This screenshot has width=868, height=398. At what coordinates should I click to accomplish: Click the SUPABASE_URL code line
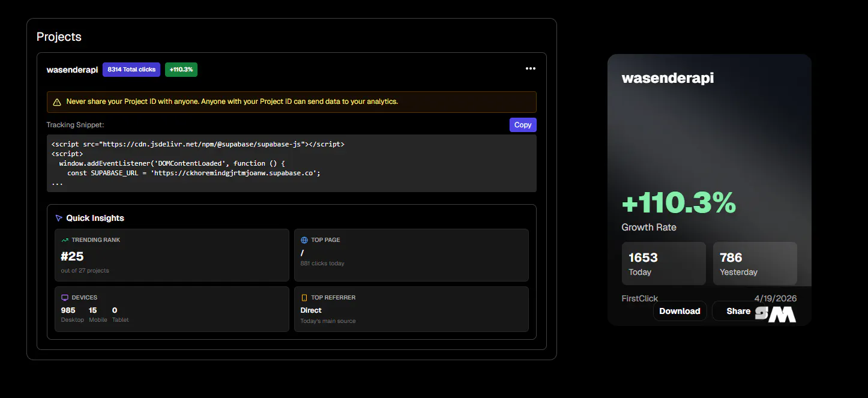[193, 173]
